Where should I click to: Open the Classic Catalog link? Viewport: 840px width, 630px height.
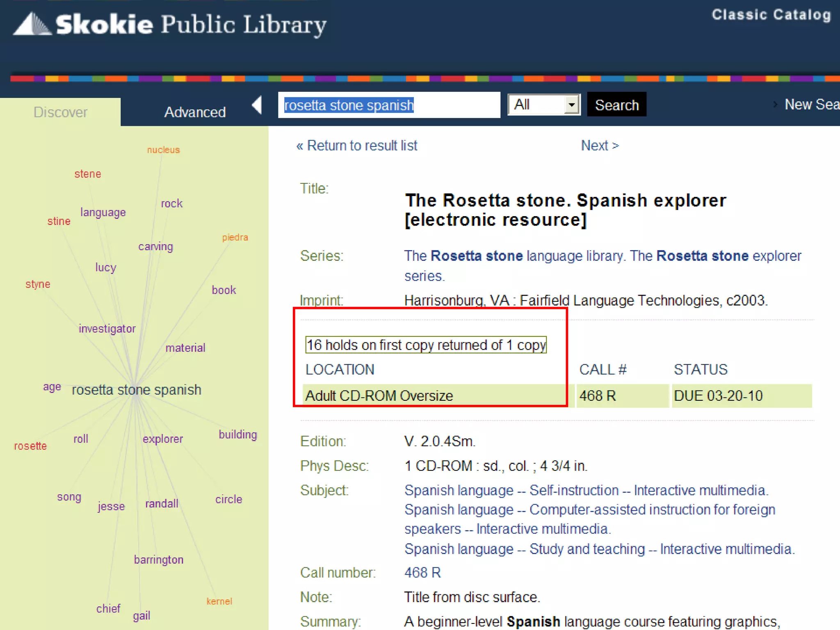coord(771,15)
